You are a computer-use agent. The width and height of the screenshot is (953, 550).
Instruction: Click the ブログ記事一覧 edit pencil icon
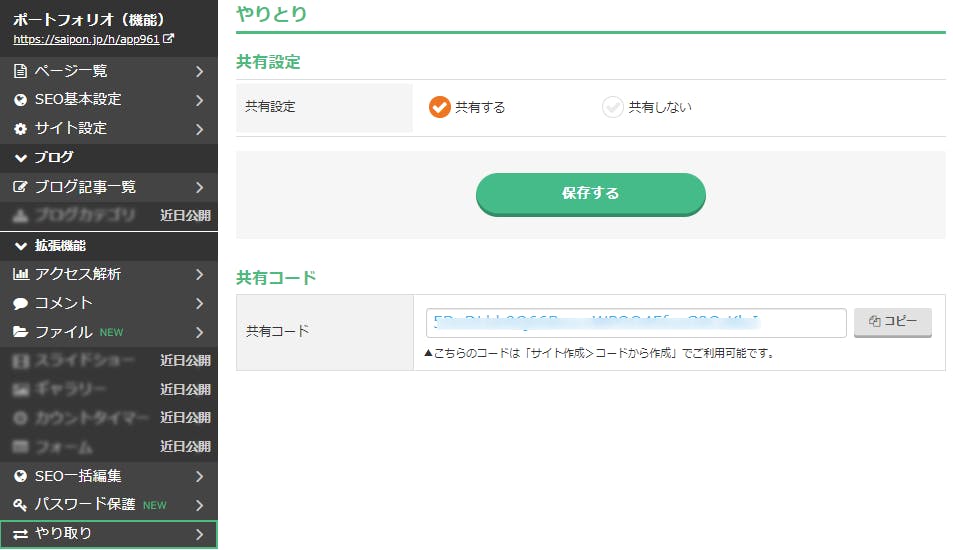click(20, 187)
